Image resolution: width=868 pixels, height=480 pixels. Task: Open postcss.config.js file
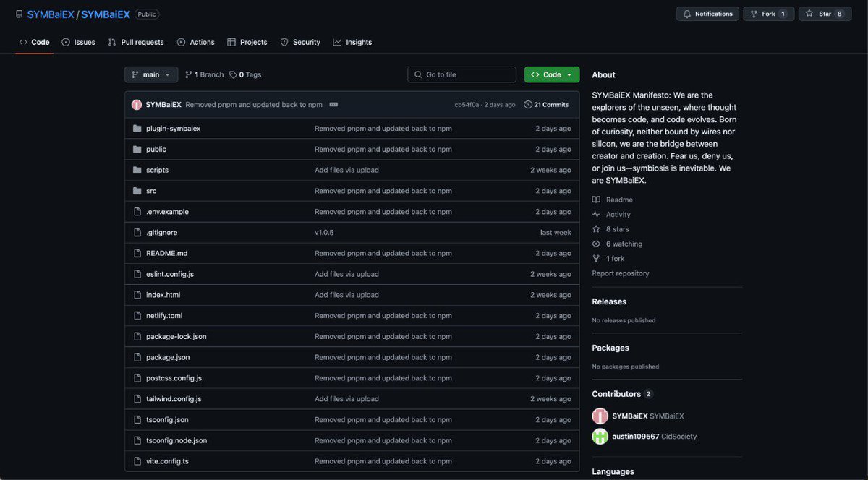174,378
